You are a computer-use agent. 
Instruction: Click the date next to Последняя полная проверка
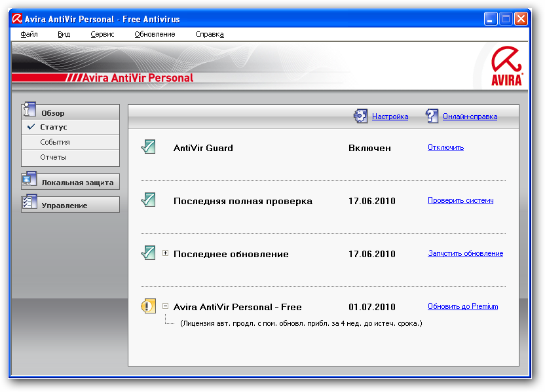[x=372, y=201]
